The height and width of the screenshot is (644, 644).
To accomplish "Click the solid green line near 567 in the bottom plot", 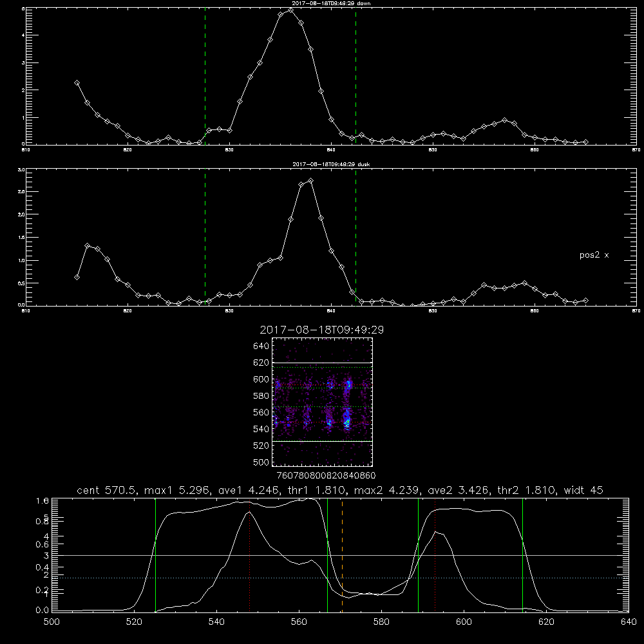I will [327, 554].
